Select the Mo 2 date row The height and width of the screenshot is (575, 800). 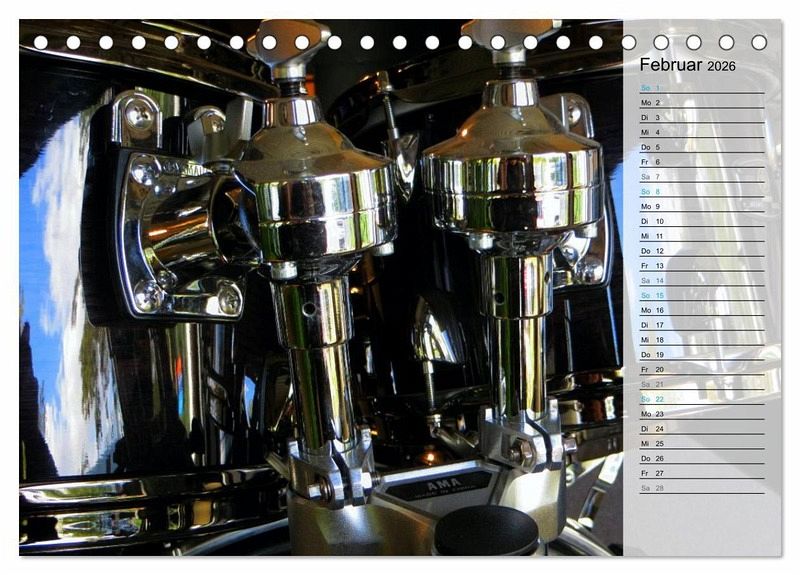(651, 103)
